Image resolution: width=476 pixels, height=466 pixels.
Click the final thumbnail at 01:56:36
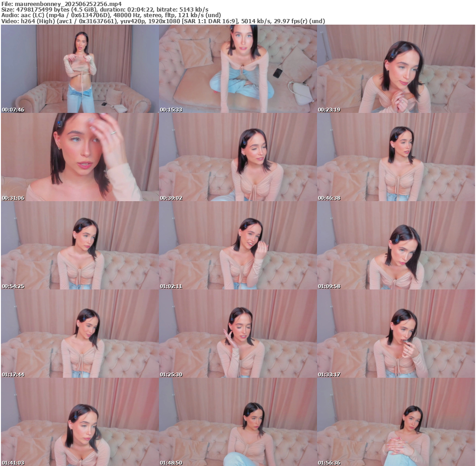(396, 422)
